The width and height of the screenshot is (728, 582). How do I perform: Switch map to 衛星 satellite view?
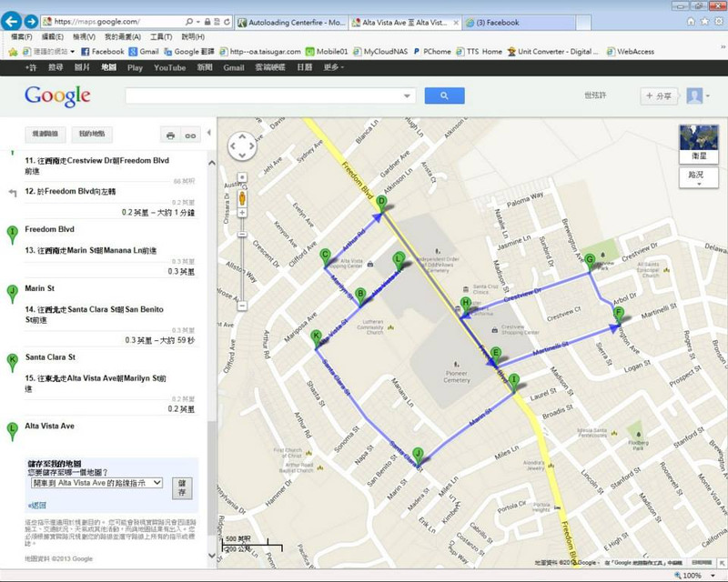(699, 144)
